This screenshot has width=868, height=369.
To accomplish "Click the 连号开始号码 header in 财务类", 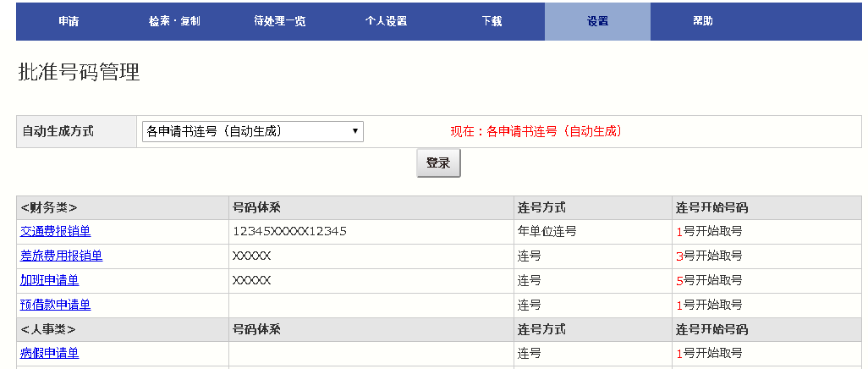I will (711, 207).
